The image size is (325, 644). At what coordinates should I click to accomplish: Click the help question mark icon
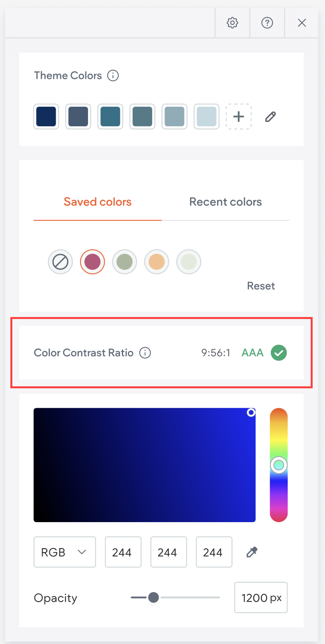click(x=267, y=23)
